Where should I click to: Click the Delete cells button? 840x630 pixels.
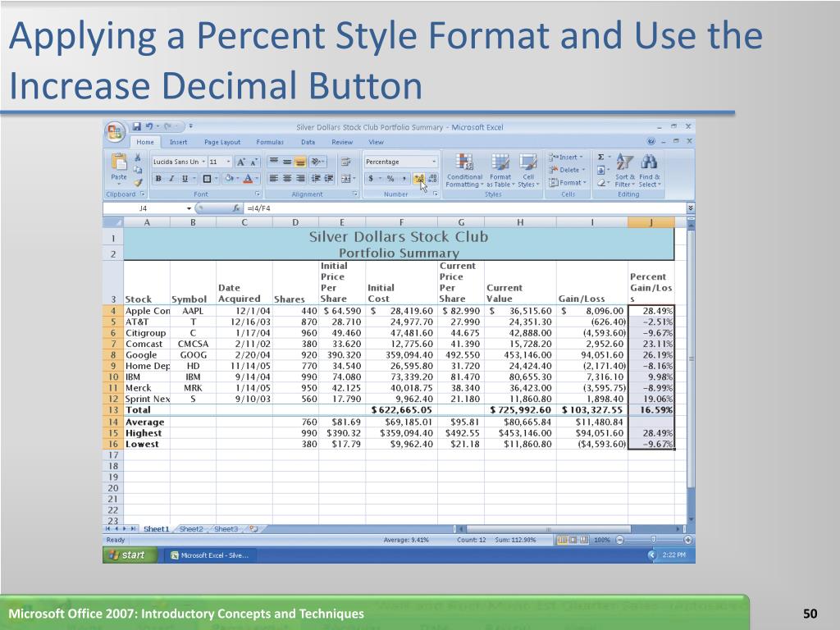pos(568,170)
